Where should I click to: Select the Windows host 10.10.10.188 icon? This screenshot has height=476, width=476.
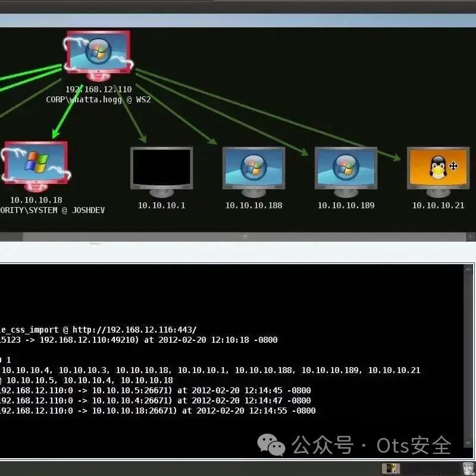coord(254,172)
